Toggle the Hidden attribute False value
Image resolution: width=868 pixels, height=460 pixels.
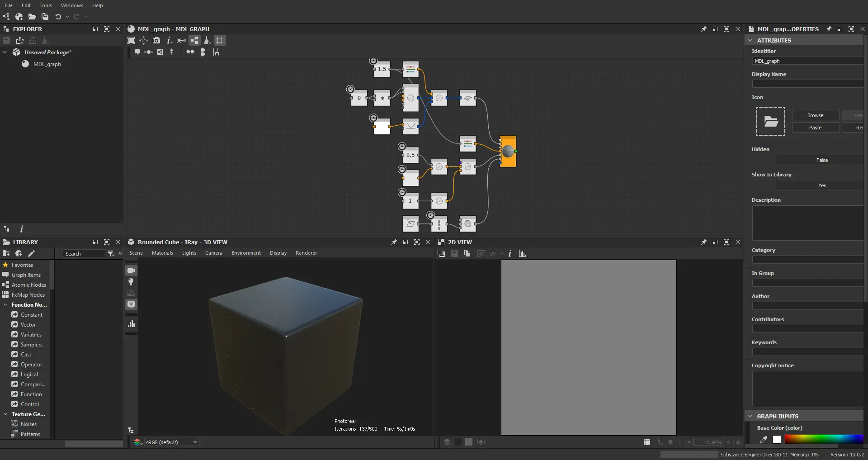[821, 160]
